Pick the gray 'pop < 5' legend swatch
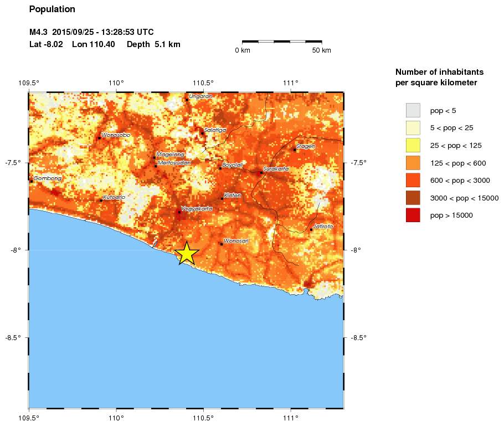Screen dimensions: 504x426 413,110
